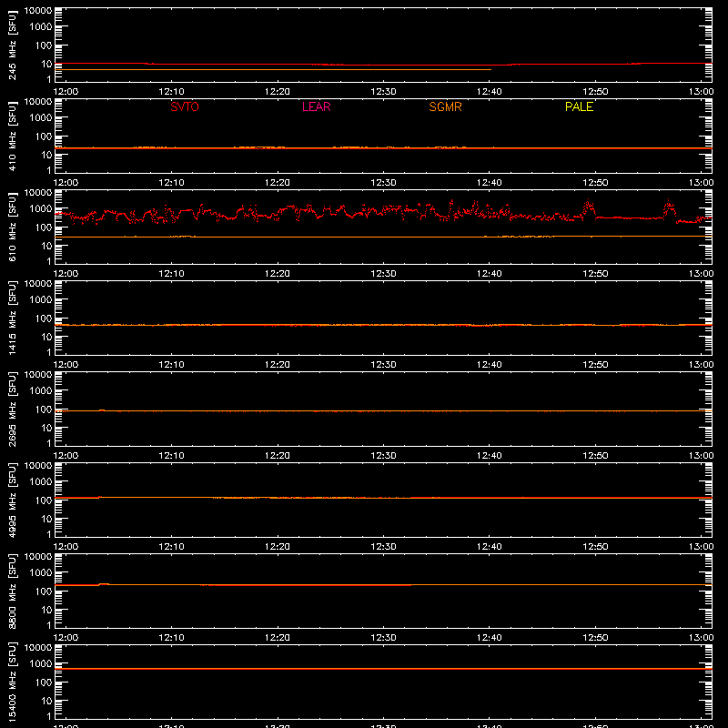
Task: Click the 12:10 tick label under 410 MHz plot
Action: 171,183
